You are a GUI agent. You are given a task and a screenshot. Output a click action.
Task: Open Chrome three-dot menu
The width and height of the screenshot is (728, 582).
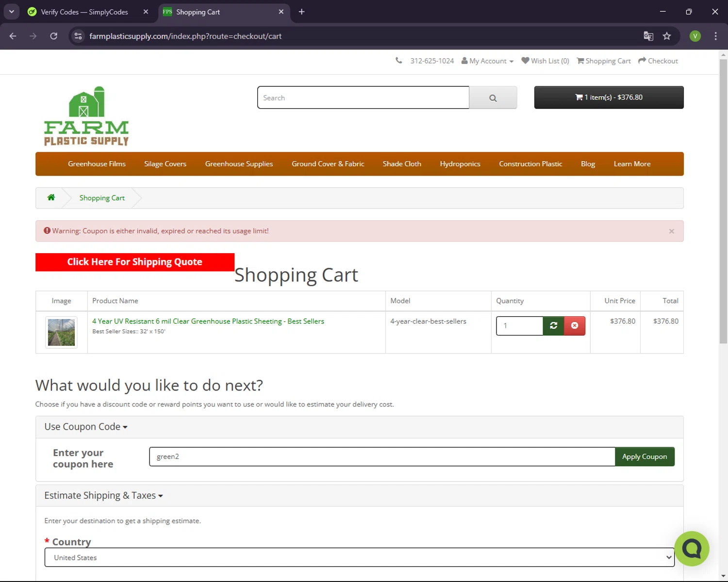(715, 36)
